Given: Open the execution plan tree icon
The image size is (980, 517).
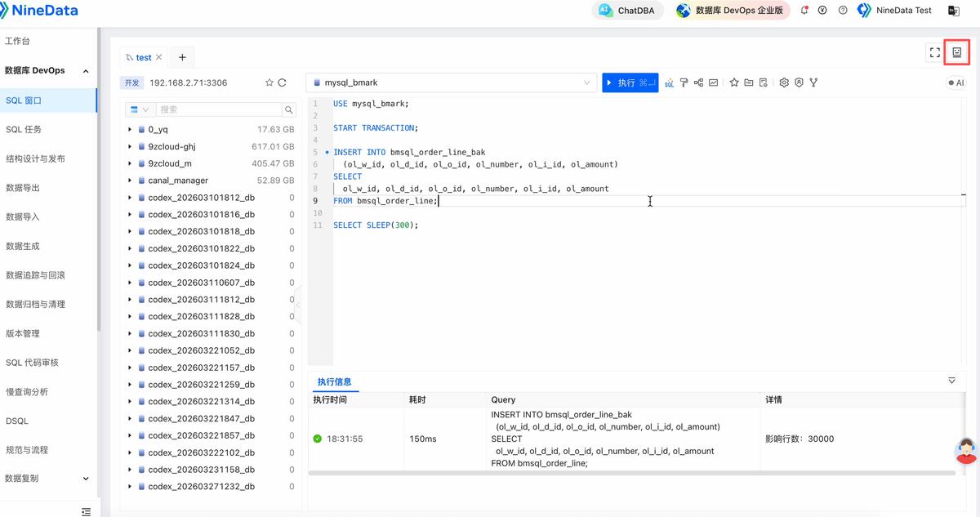Looking at the screenshot, I should tap(698, 82).
